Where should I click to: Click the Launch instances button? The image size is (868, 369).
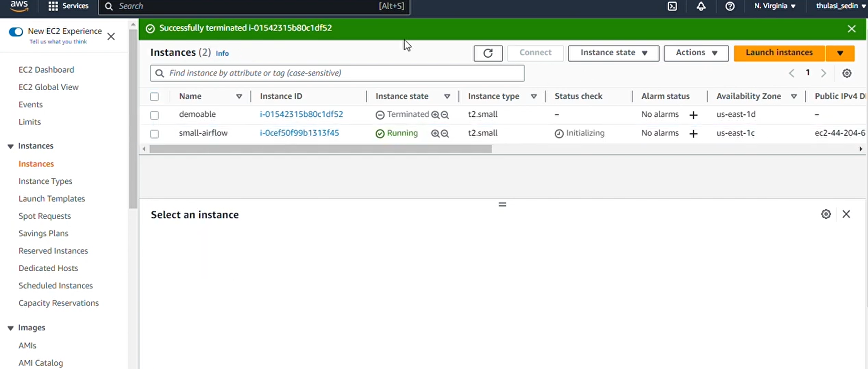click(x=779, y=53)
